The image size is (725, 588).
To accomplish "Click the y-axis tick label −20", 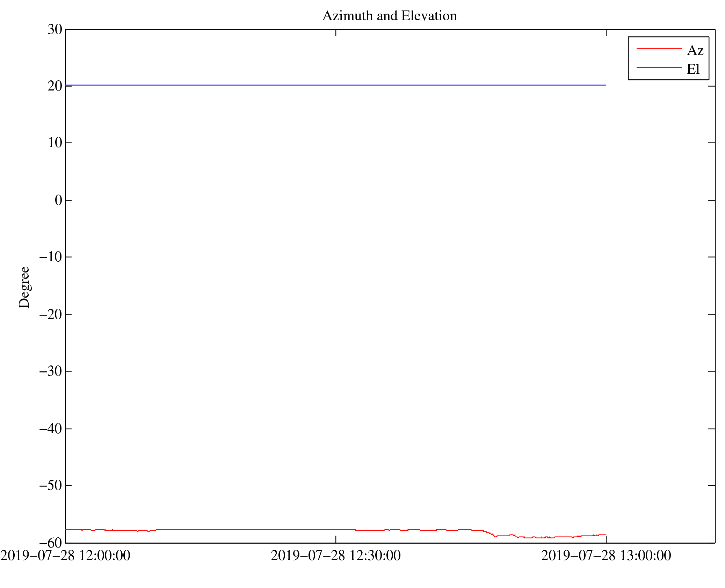I will coord(51,315).
